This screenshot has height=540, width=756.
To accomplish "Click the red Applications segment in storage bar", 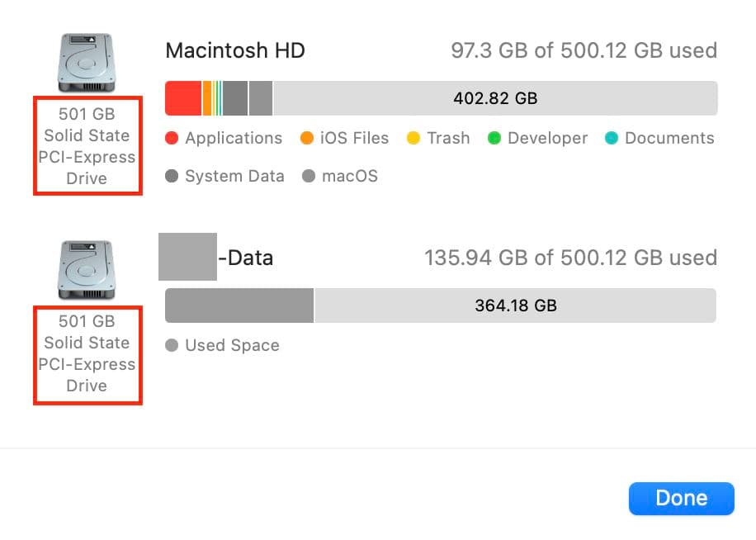I will [x=182, y=97].
